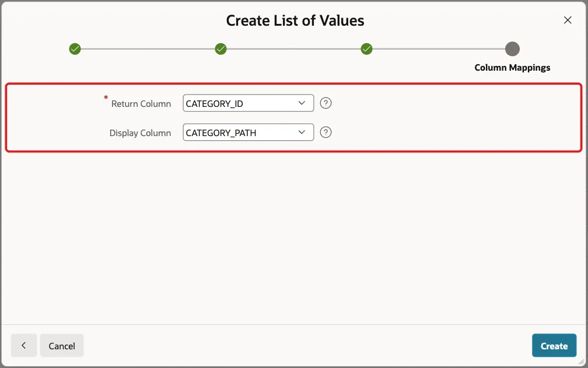Open help for Display Column
588x368 pixels.
pos(325,132)
